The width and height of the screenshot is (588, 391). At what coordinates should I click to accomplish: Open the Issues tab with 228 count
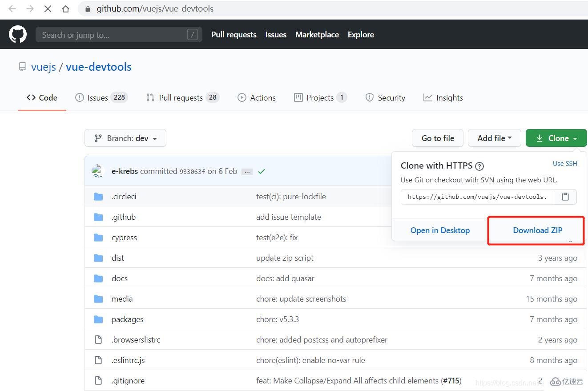click(x=101, y=98)
